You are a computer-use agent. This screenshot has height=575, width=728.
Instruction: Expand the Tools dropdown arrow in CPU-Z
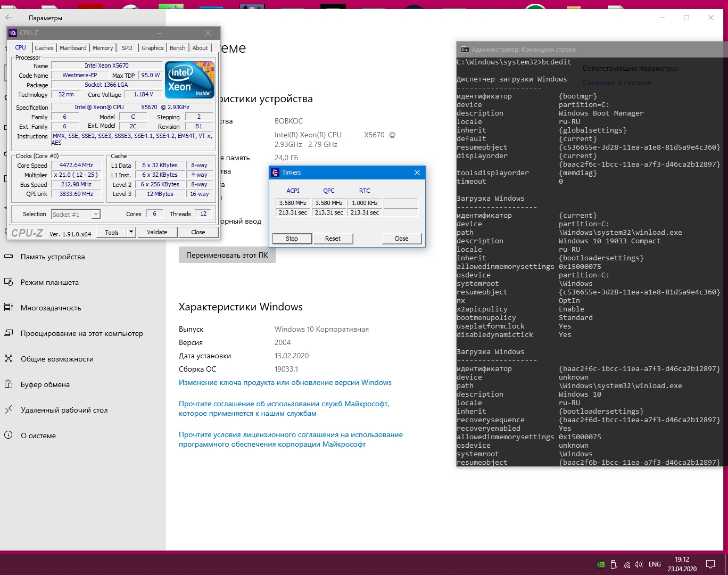[131, 232]
